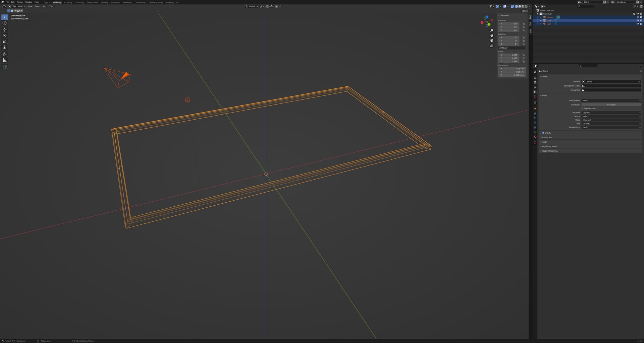Screen dimensions: 644x343
Task: Add a new workspace with plus button
Action: 177,2
